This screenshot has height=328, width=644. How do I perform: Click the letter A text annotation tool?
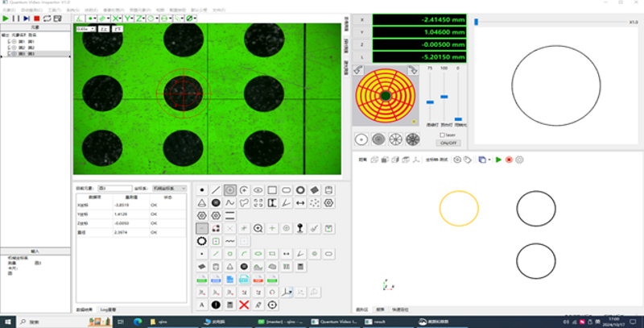(202, 305)
